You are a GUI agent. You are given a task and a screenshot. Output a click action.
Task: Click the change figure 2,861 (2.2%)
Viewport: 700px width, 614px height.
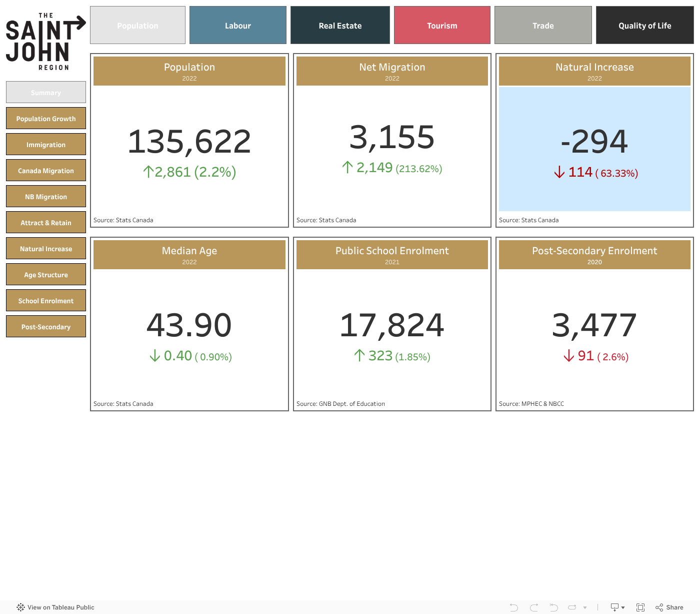pos(189,172)
